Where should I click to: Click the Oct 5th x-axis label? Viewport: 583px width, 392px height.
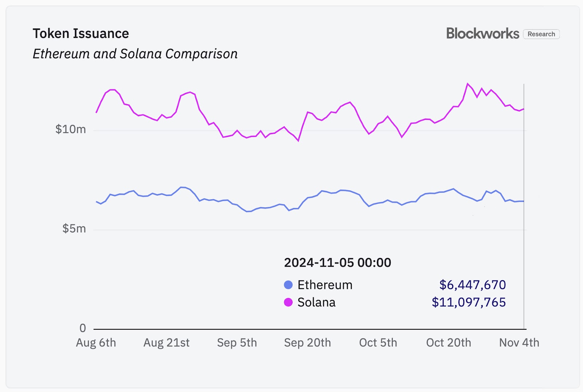pos(378,343)
